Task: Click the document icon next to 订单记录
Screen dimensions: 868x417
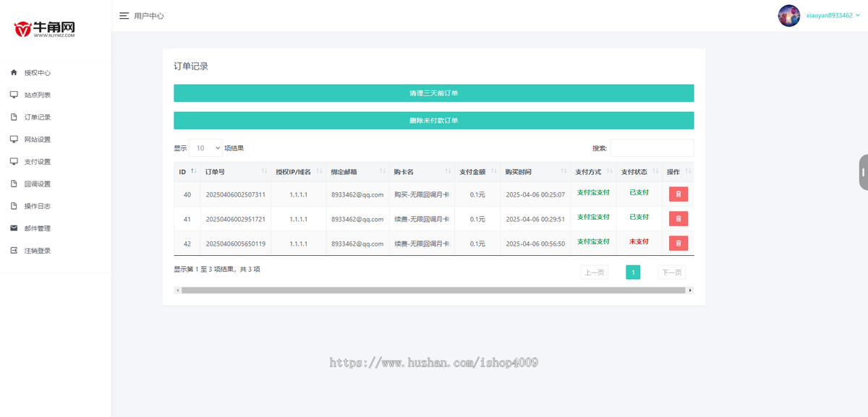Action: click(x=14, y=117)
